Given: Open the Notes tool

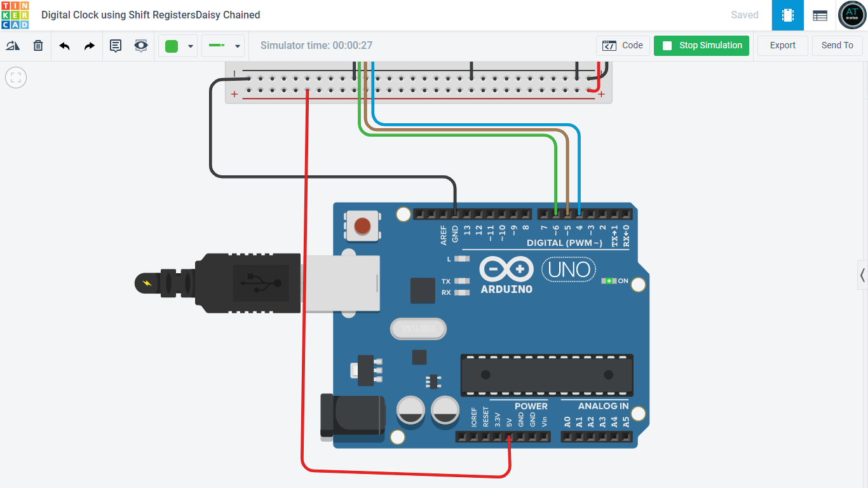Looking at the screenshot, I should point(116,45).
